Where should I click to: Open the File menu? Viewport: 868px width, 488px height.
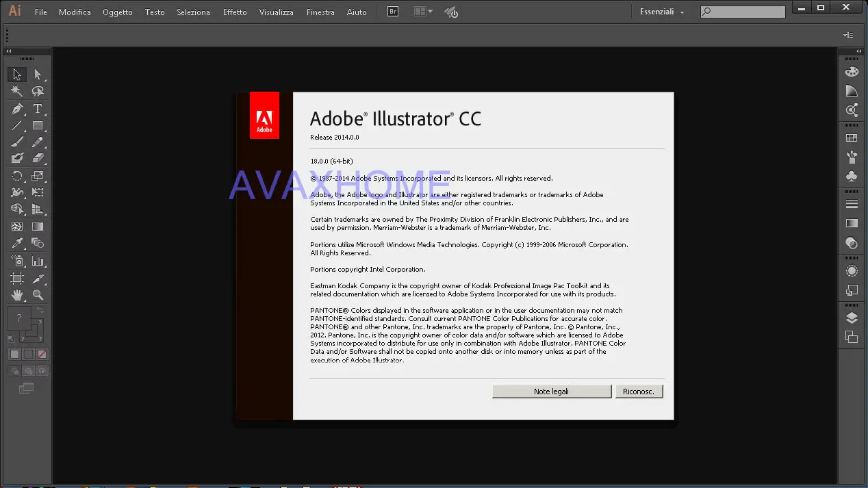(x=41, y=12)
